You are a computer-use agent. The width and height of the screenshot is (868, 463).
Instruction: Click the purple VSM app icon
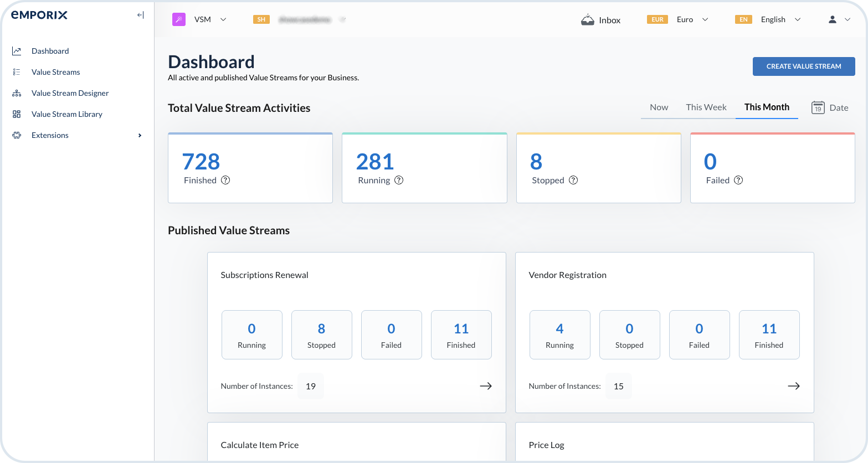coord(178,19)
